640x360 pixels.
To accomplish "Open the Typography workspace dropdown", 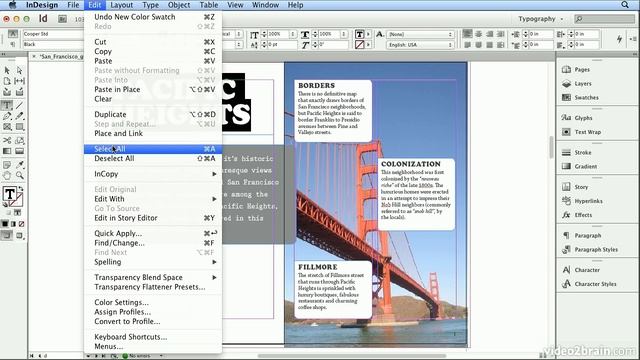I will [540, 19].
